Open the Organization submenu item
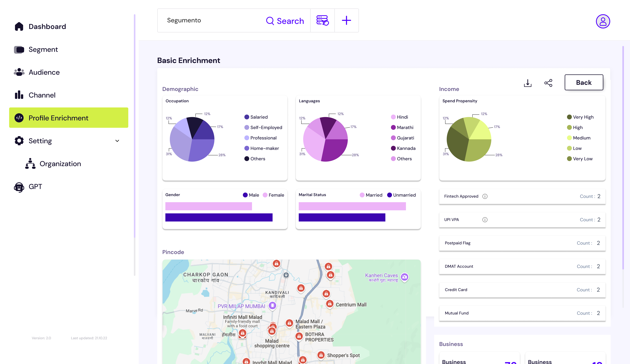Viewport: 630px width, 364px height. pos(60,164)
